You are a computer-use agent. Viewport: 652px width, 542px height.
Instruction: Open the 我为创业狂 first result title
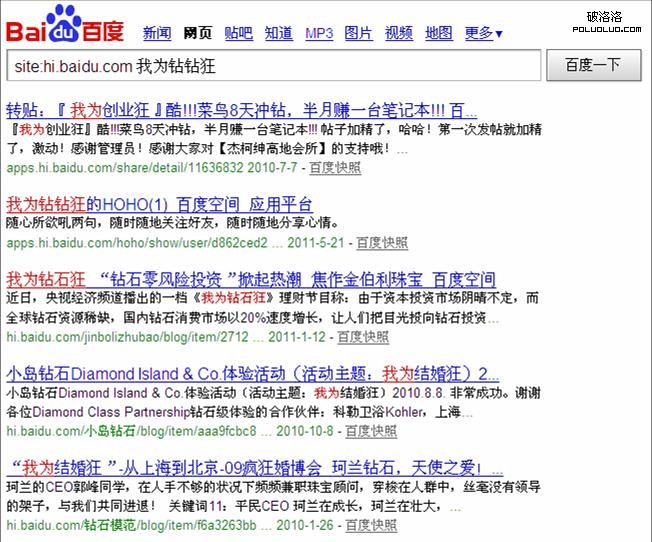tap(241, 110)
